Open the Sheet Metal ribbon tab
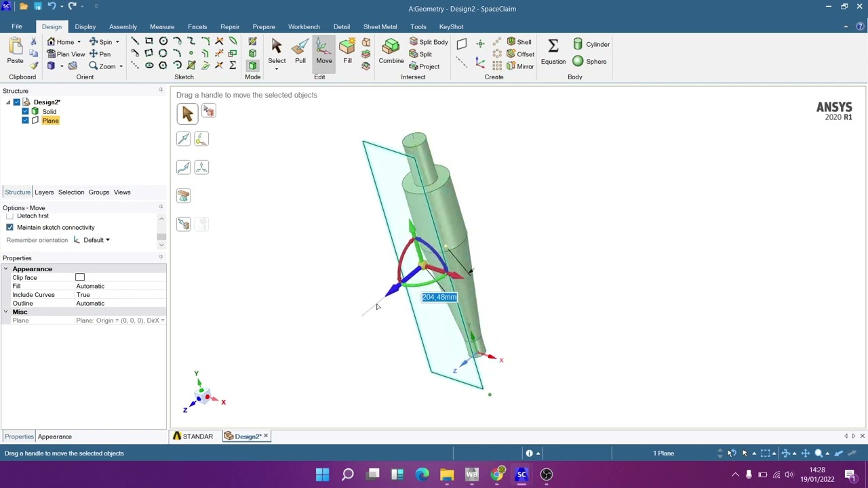This screenshot has height=488, width=868. tap(380, 26)
